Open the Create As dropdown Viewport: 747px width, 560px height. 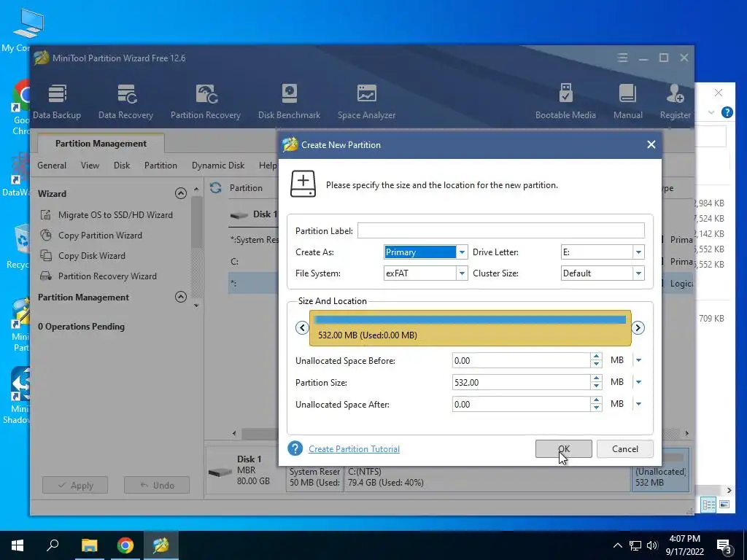[x=462, y=252]
